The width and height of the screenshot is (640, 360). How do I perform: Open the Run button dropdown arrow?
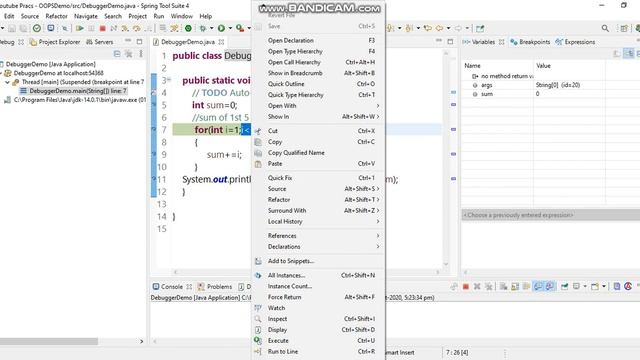tap(230, 28)
